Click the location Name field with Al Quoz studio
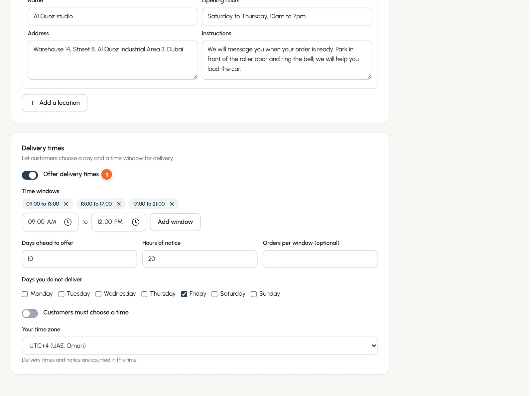Screen dimensions: 532x396 click(113, 16)
